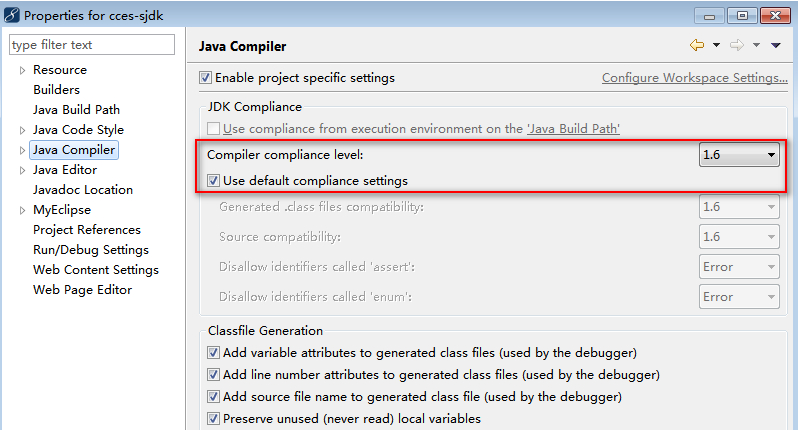Click the back navigation arrow icon

(x=697, y=45)
